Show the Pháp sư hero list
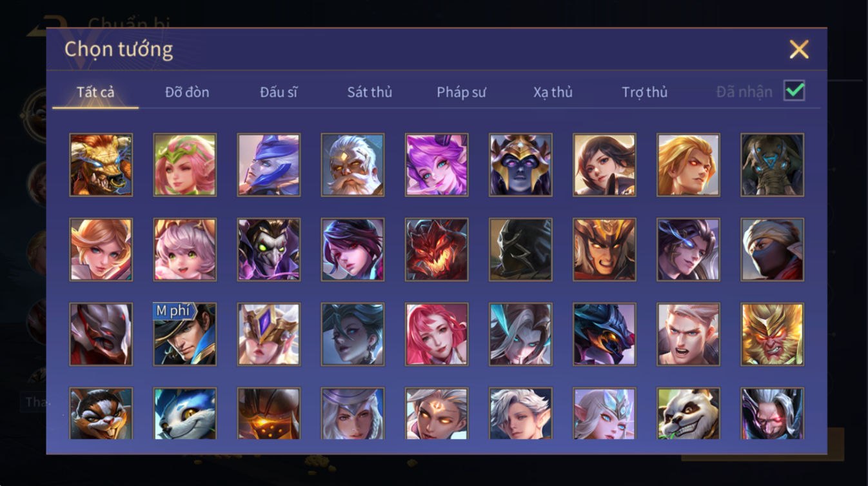This screenshot has height=486, width=868. point(461,92)
